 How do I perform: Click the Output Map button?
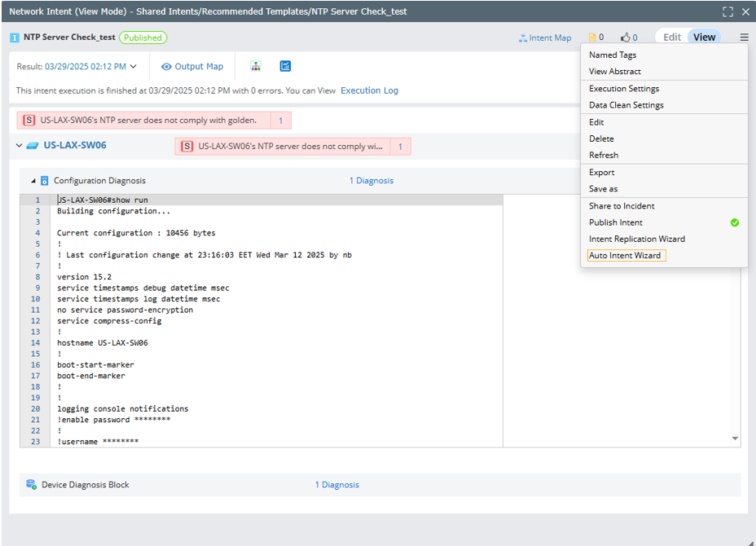[x=192, y=67]
